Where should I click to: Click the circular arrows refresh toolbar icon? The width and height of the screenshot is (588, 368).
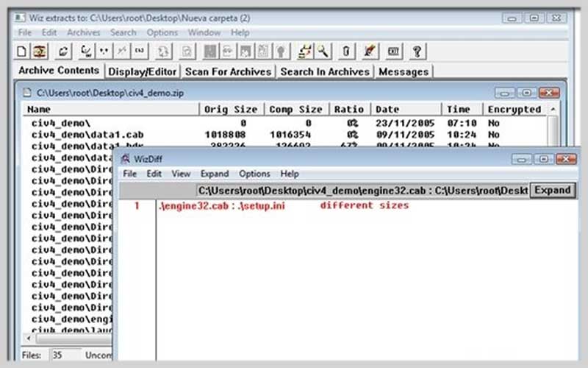[63, 51]
